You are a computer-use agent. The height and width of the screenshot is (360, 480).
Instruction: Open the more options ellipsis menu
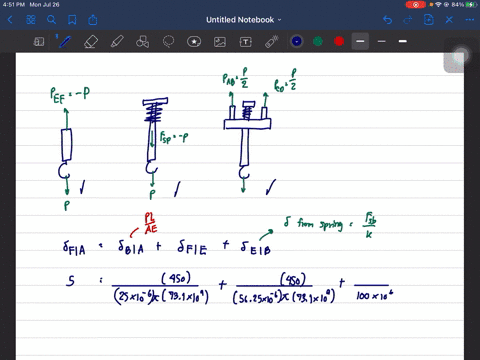470,20
